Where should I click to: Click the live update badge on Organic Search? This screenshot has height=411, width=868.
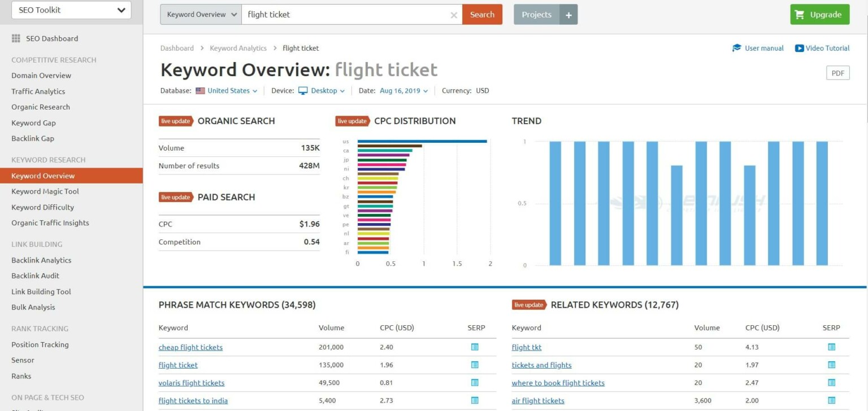pyautogui.click(x=176, y=121)
